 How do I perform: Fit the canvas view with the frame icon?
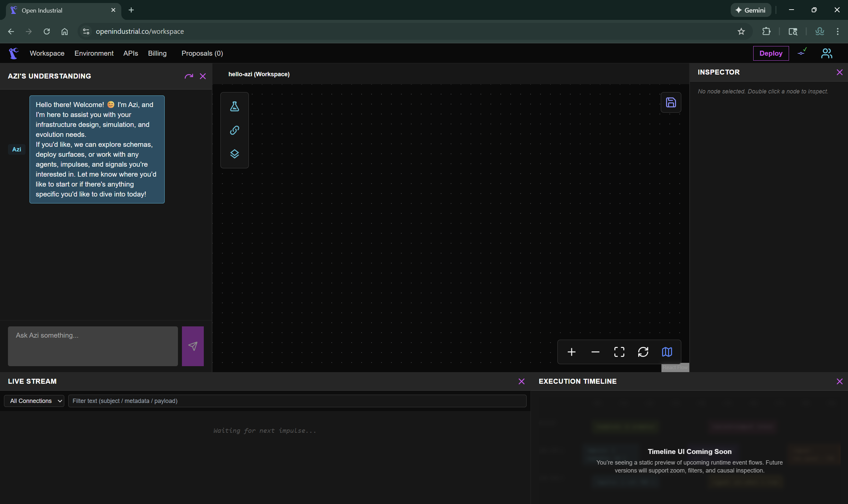tap(619, 352)
